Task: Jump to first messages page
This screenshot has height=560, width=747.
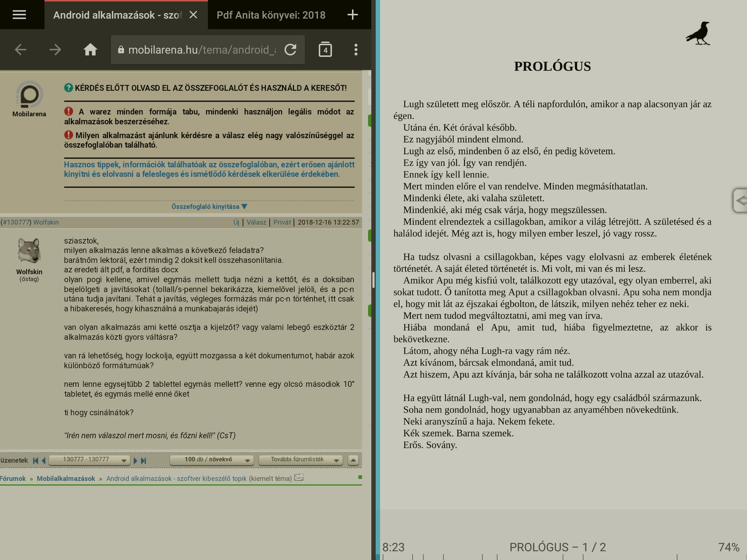Action: [35, 460]
